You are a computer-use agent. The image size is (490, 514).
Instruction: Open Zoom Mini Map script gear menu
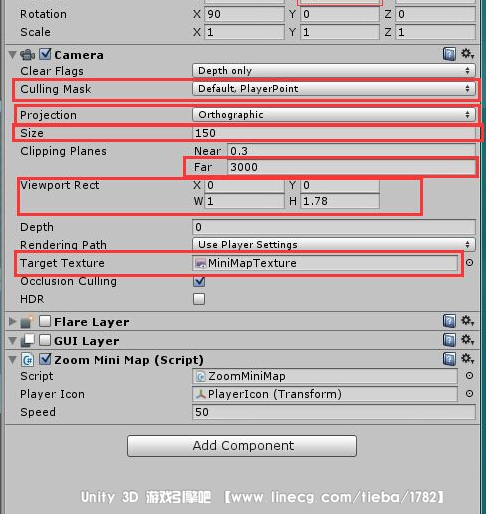(x=467, y=359)
